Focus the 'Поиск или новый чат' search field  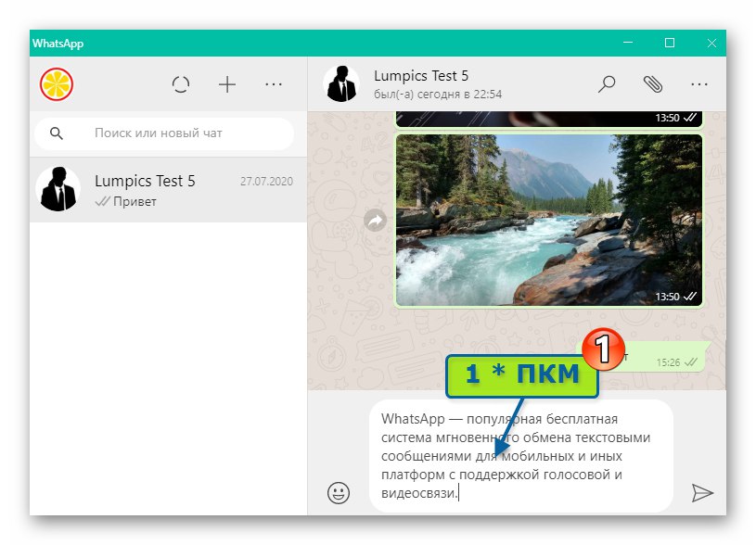coord(164,133)
